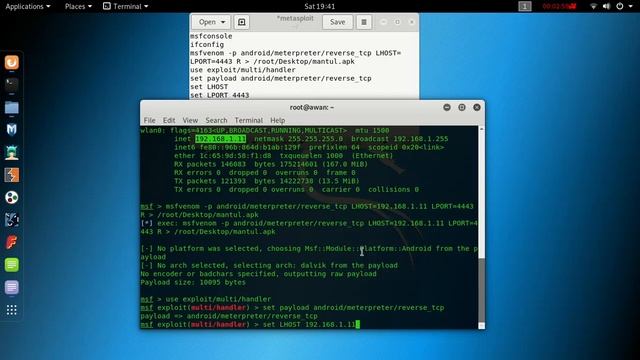Show all applications grid icon
The image size is (640, 360).
coord(11,310)
